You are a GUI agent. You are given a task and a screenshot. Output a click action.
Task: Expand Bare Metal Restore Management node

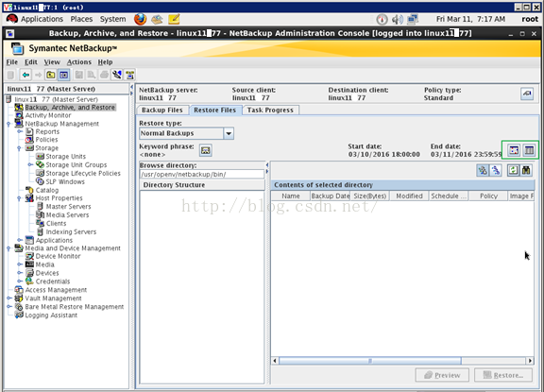[x=8, y=307]
